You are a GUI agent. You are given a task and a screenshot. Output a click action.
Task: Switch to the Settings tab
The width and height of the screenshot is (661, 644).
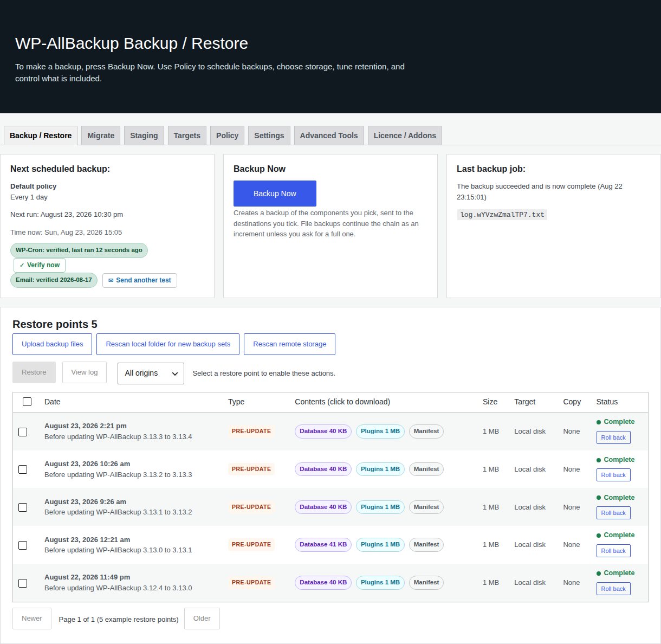pos(269,136)
